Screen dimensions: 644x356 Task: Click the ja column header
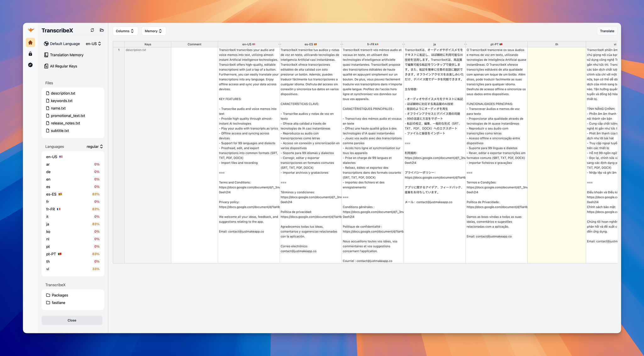pyautogui.click(x=435, y=44)
